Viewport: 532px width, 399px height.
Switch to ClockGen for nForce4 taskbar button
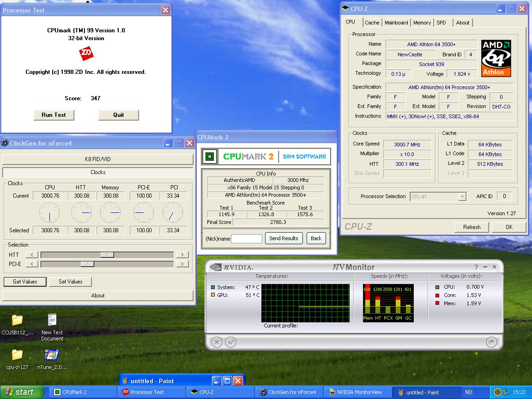point(289,392)
